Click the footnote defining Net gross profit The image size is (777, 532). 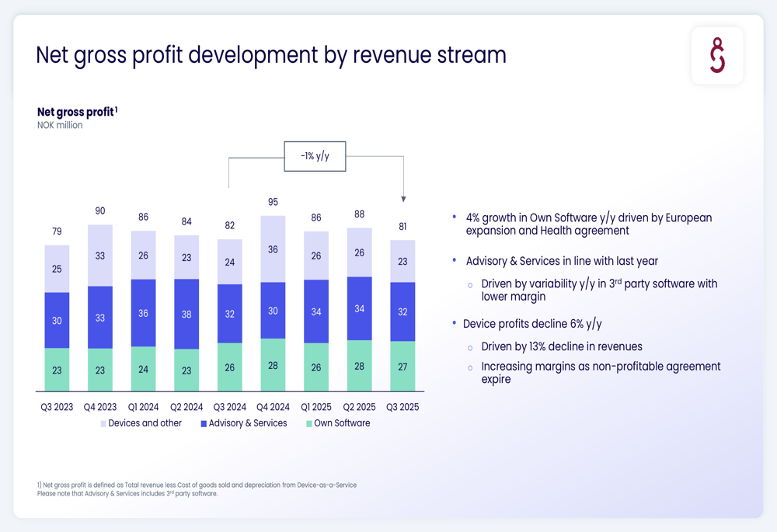pos(197,485)
